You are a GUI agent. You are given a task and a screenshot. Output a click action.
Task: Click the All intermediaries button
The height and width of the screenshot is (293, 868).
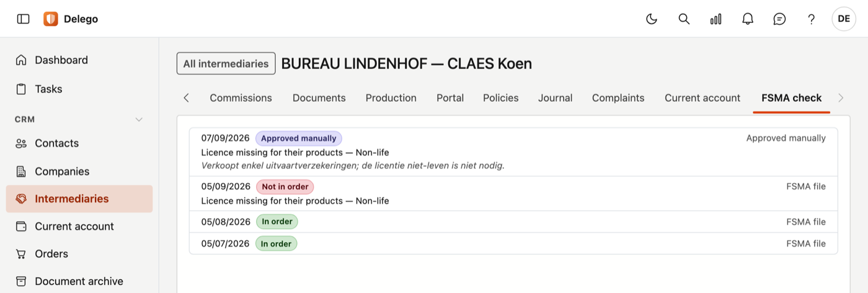[226, 63]
